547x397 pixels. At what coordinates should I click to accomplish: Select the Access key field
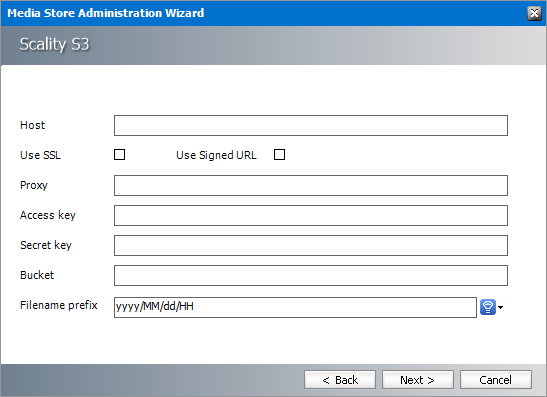[x=311, y=215]
